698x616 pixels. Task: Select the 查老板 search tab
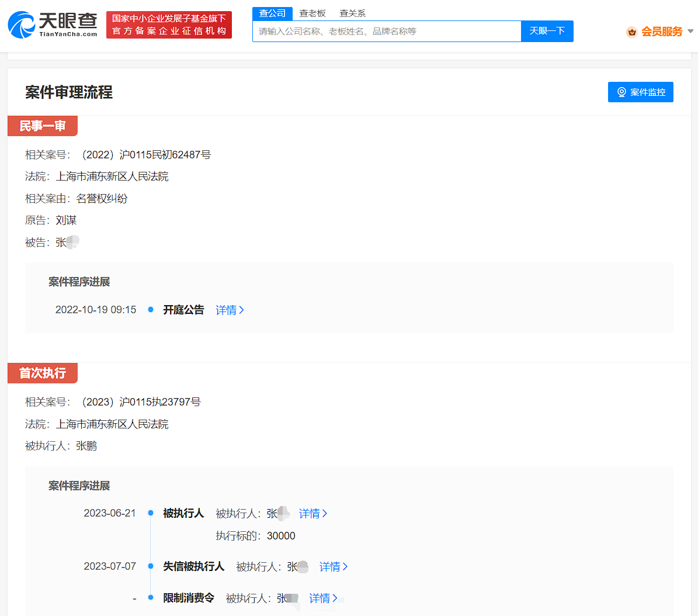pos(312,13)
